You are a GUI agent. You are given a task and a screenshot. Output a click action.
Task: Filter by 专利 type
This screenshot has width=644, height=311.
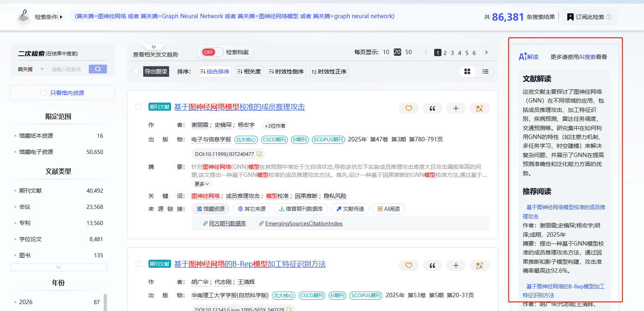[25, 223]
